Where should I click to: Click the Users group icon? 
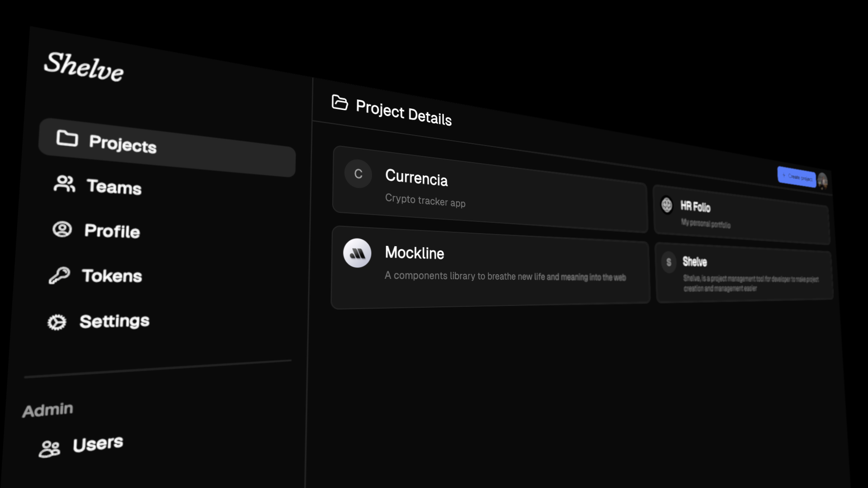point(49,449)
